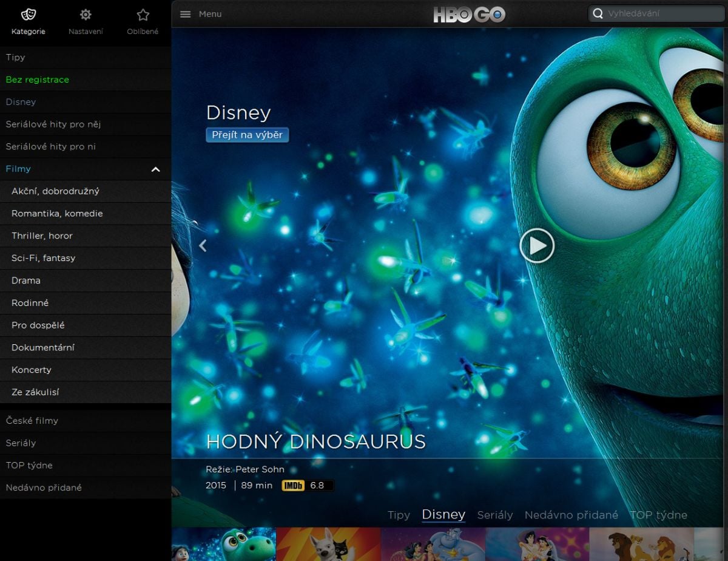This screenshot has height=561, width=728.
Task: Select Seriály in sidebar
Action: (21, 443)
